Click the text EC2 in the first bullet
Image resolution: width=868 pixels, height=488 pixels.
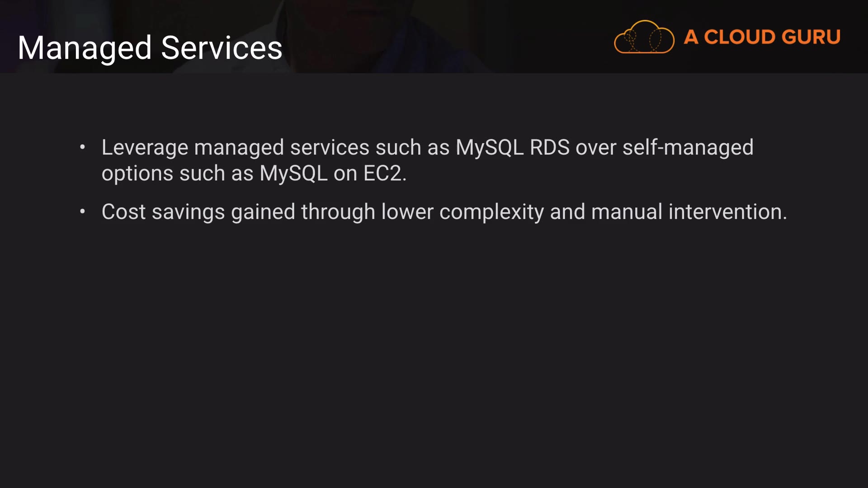click(x=382, y=174)
